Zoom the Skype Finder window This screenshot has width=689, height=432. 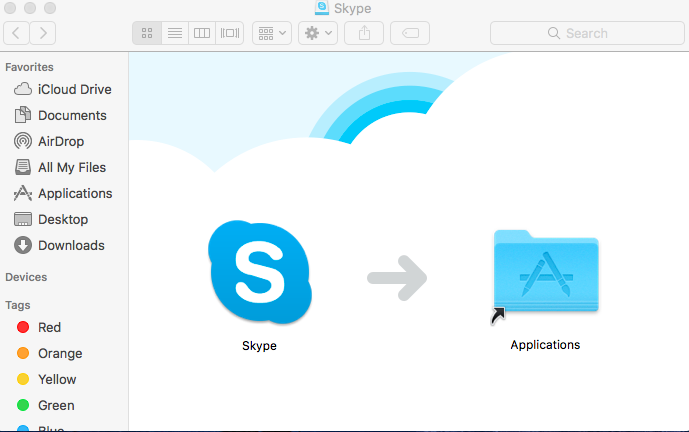click(x=50, y=7)
